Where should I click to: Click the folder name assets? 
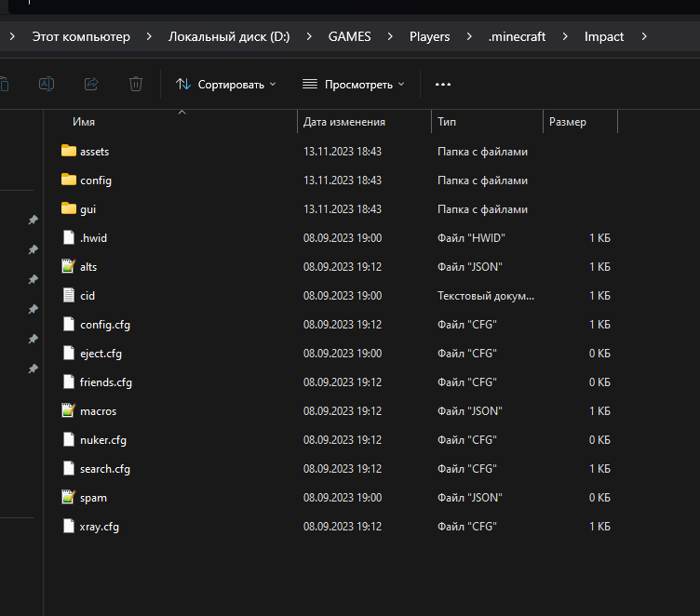click(x=95, y=152)
